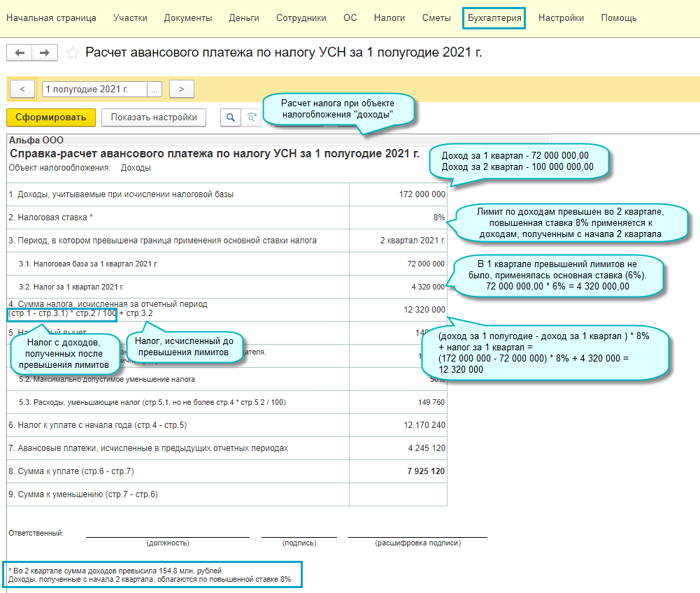This screenshot has height=593, width=700.
Task: Go forward with the right arrow button
Action: [x=45, y=52]
